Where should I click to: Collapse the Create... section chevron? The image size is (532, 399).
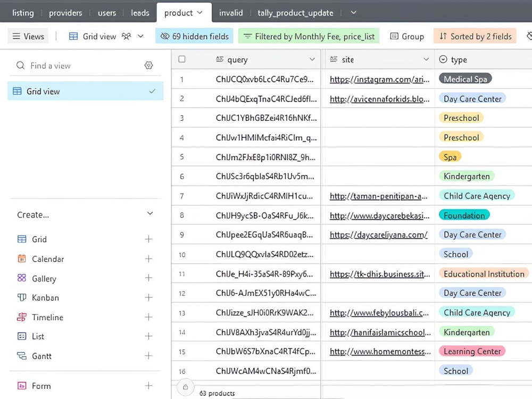150,214
